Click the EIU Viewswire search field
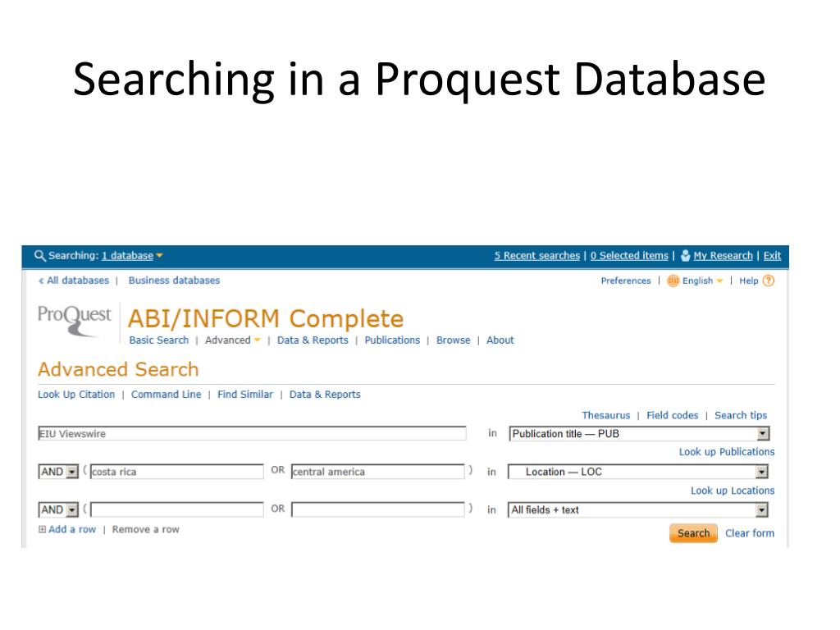This screenshot has width=840, height=630. tap(251, 434)
